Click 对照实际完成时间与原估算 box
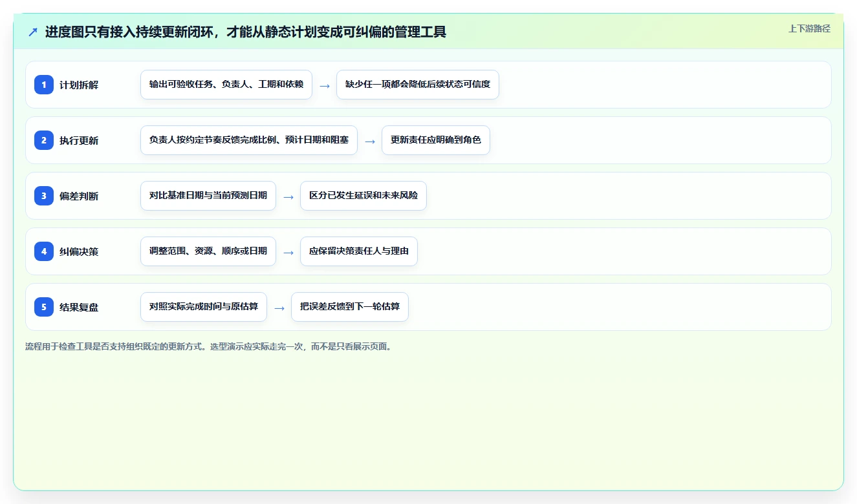This screenshot has height=504, width=857. tap(204, 307)
